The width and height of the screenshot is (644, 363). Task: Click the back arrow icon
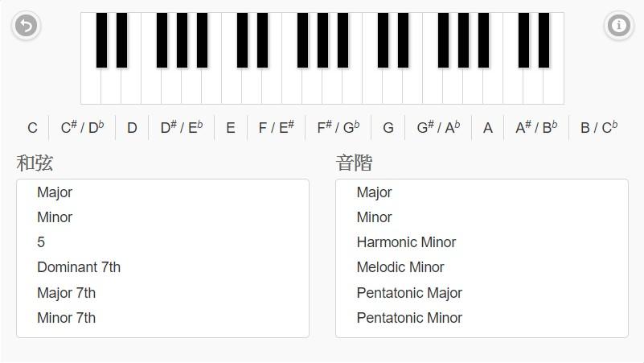coord(27,26)
